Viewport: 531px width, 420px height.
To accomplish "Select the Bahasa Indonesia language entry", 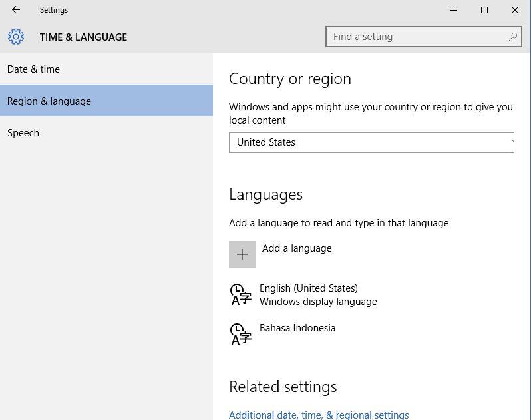I will point(283,334).
